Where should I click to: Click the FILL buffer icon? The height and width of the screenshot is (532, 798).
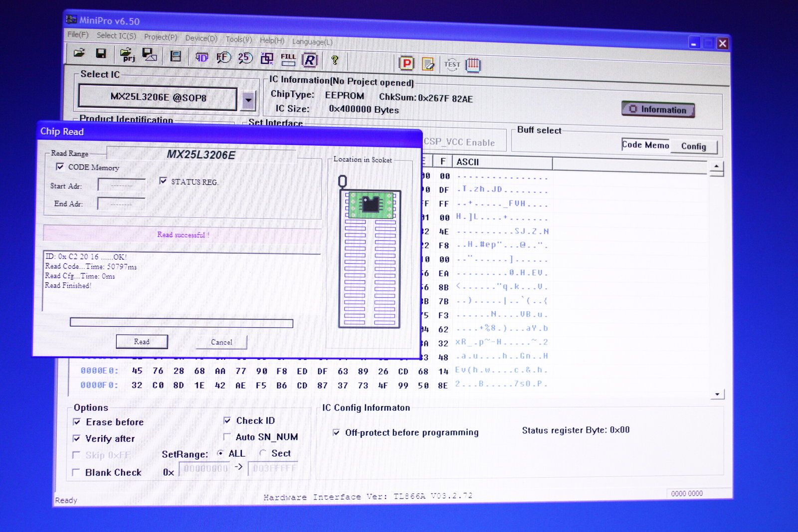coord(288,59)
